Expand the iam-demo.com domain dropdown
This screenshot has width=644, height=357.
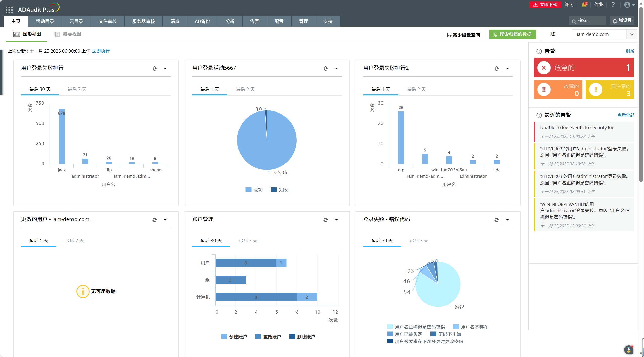tap(632, 34)
